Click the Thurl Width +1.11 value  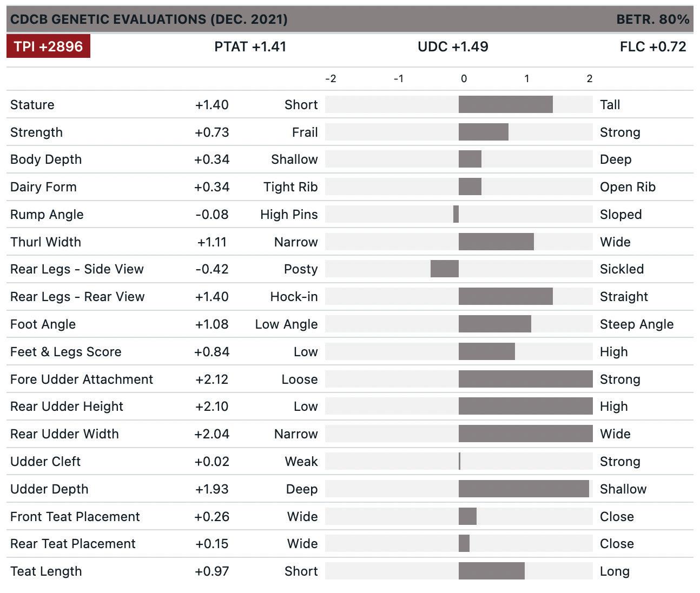(x=212, y=242)
